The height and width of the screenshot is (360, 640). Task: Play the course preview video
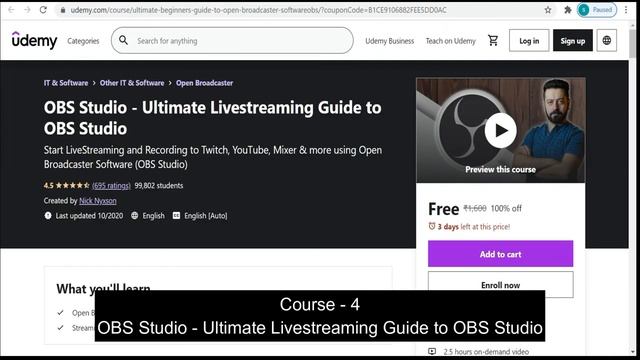(x=500, y=131)
